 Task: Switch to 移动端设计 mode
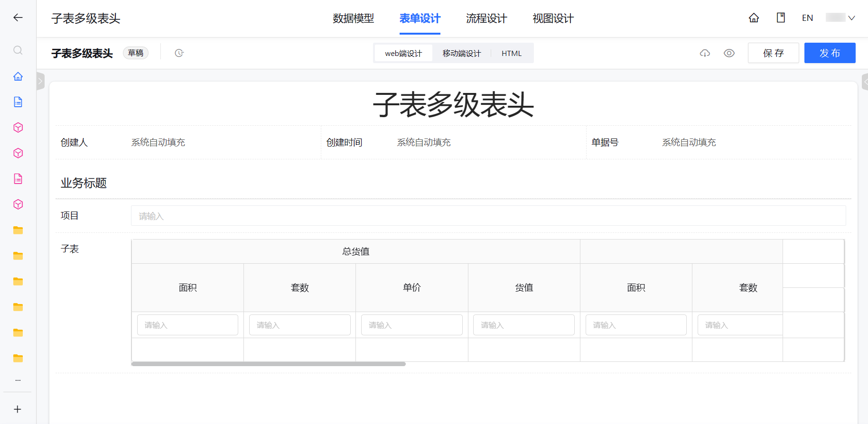461,53
